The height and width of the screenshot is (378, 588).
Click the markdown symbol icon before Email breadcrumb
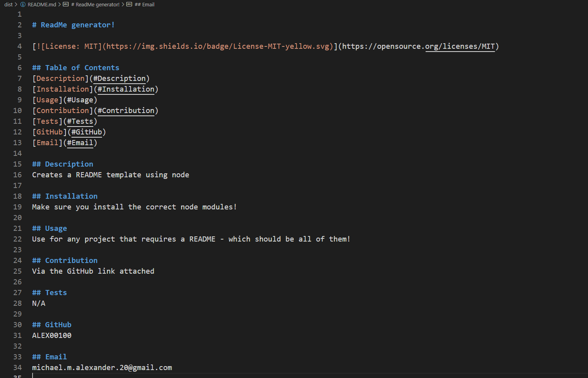pos(129,4)
